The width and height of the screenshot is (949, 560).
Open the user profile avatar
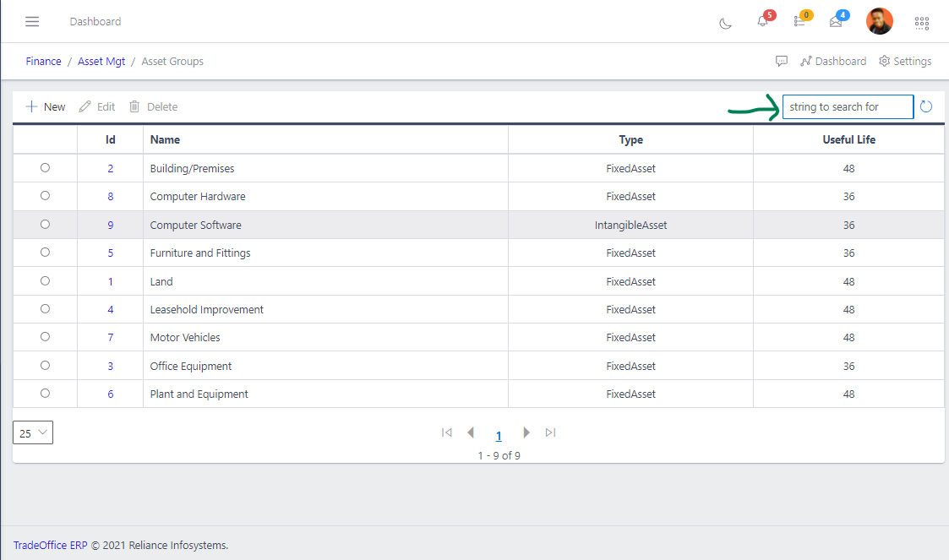tap(880, 21)
